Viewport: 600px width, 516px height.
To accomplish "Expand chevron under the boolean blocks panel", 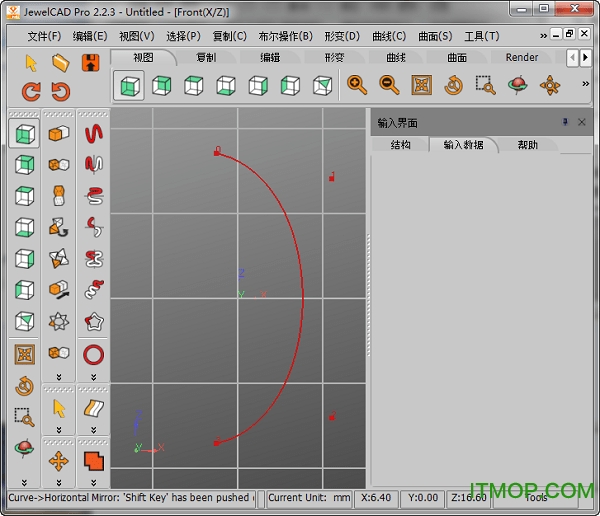I will [x=94, y=483].
